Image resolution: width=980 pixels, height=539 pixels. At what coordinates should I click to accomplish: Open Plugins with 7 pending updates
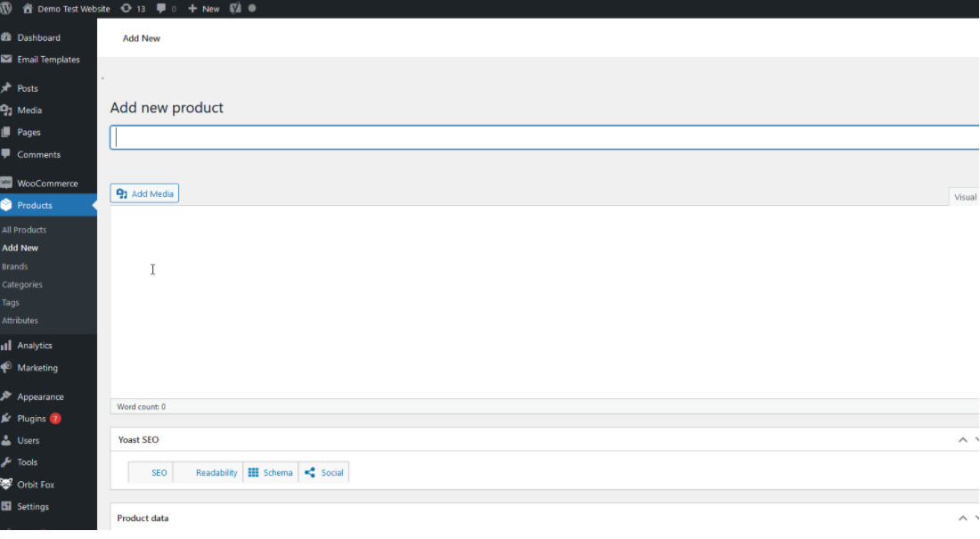click(x=31, y=419)
